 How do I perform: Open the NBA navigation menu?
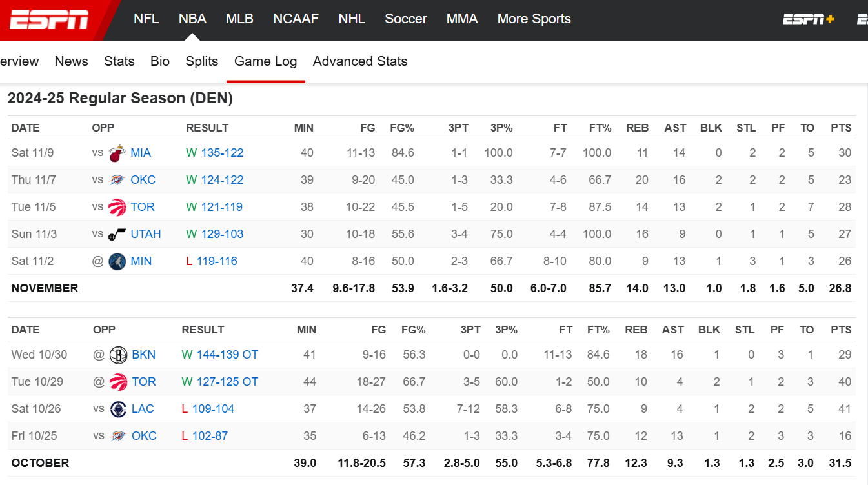[192, 19]
